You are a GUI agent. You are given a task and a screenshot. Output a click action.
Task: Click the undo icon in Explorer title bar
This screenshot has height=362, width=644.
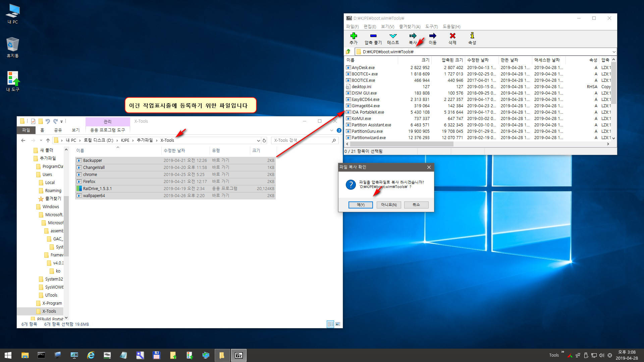click(48, 121)
